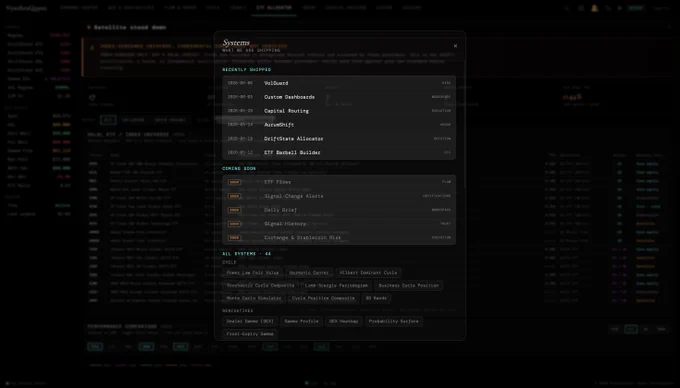Open the user avatar menu in header
680x388 pixels.
coord(595,8)
